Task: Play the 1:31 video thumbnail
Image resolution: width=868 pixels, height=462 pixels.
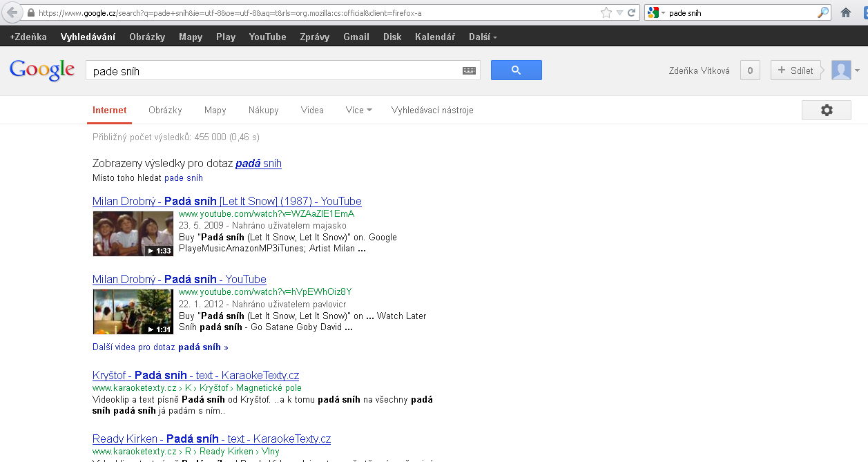Action: tap(133, 311)
